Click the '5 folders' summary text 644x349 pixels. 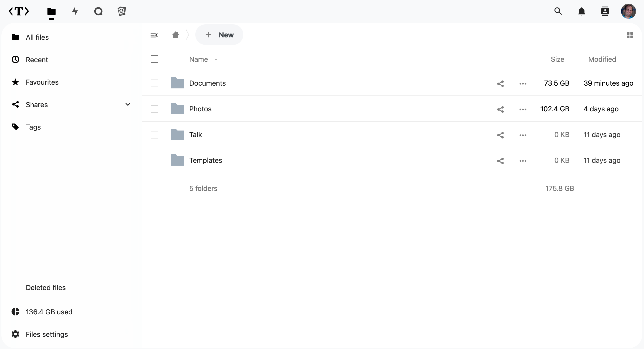(203, 188)
